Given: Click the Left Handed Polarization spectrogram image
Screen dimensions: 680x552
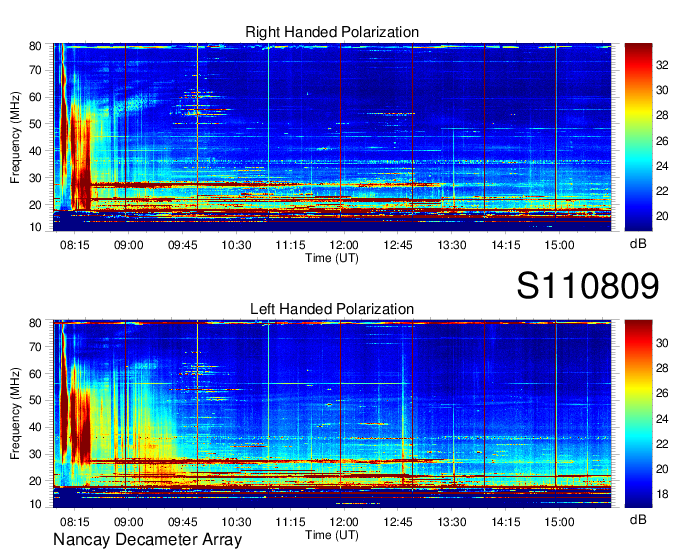Looking at the screenshot, I should point(332,414).
